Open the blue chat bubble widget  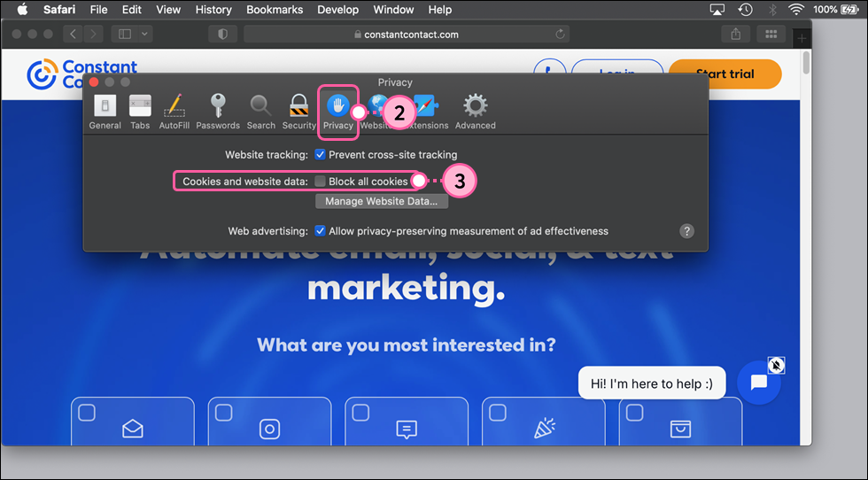coord(758,383)
